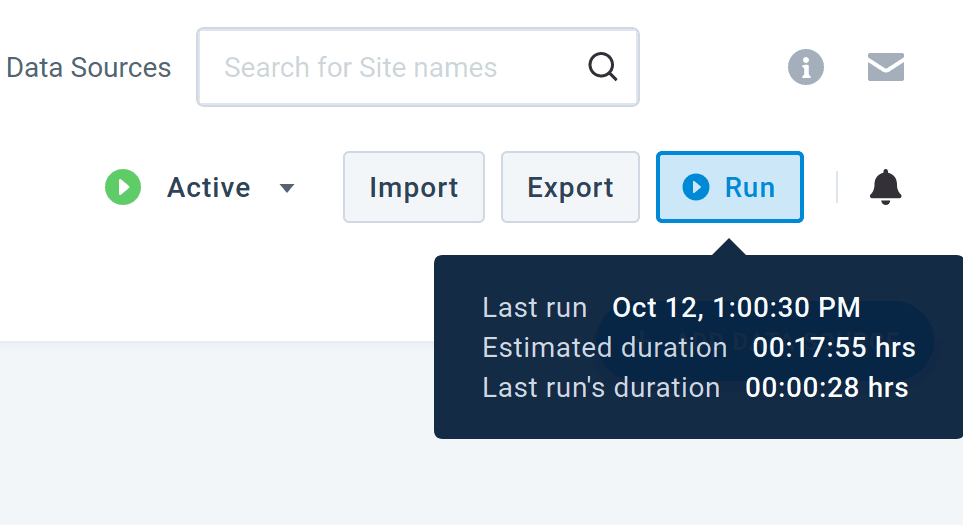
Task: Click the blue play icon inside Run
Action: click(x=696, y=187)
